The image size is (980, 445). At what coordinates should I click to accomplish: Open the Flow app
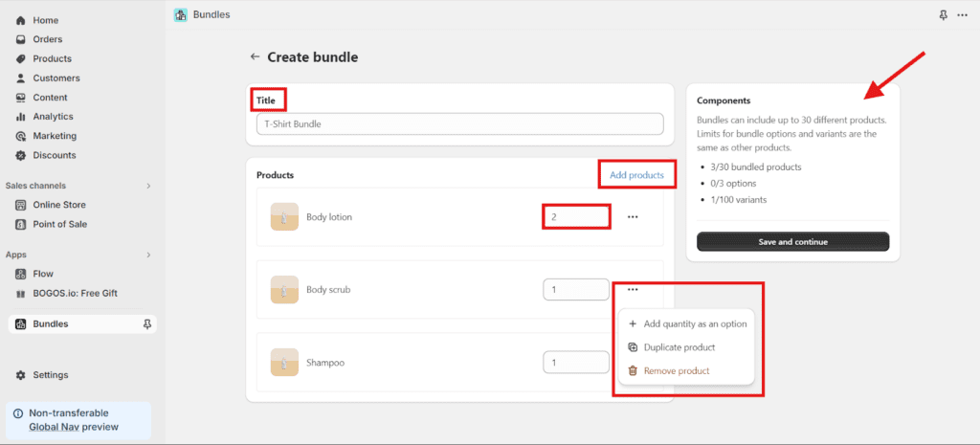[x=43, y=274]
